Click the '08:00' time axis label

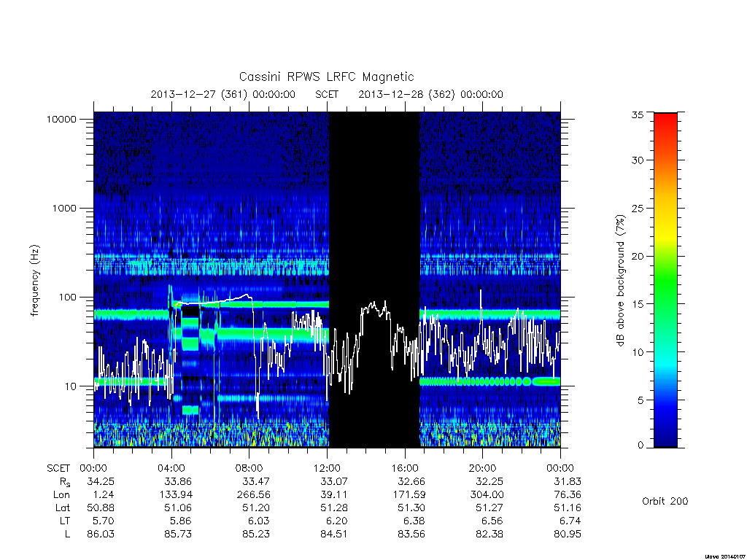click(249, 468)
